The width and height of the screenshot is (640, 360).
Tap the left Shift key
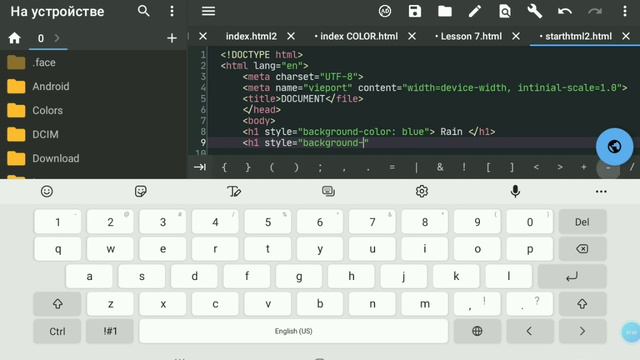tap(58, 304)
